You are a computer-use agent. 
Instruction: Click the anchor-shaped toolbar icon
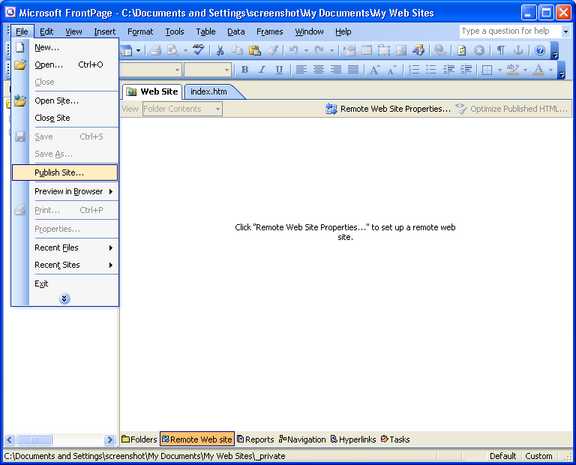(x=518, y=50)
